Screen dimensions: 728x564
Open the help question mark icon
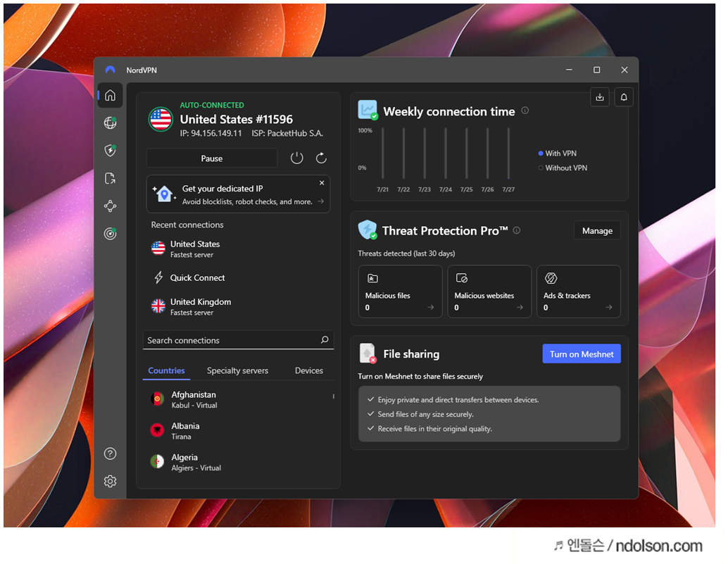(110, 453)
